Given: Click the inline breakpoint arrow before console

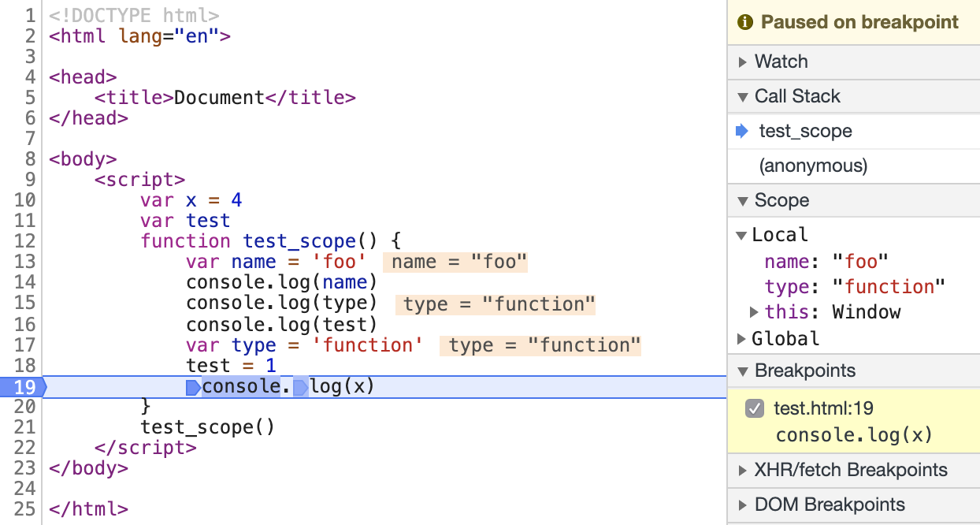Looking at the screenshot, I should click(x=193, y=387).
